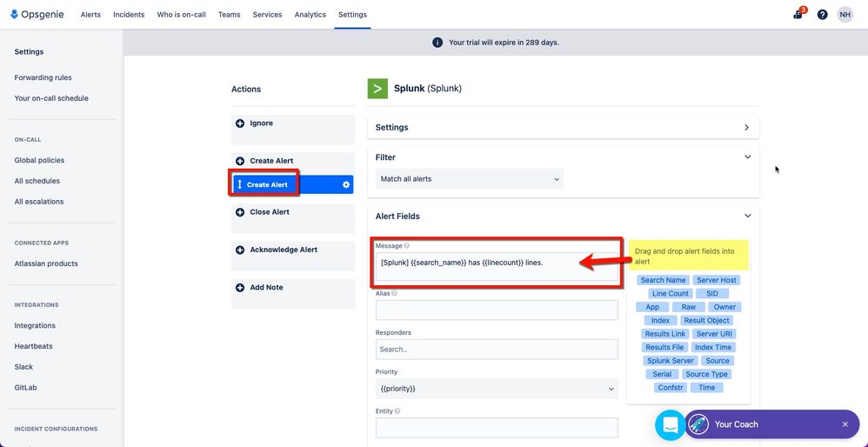Open the Incidents menu
This screenshot has height=447, width=868.
pos(129,15)
